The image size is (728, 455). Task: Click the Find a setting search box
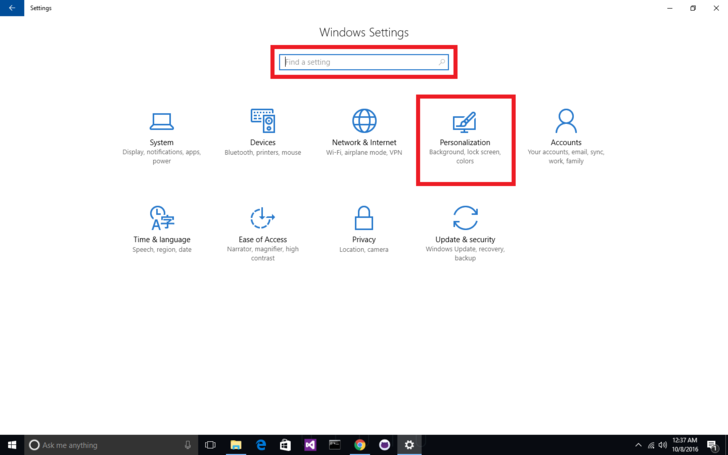pyautogui.click(x=364, y=62)
